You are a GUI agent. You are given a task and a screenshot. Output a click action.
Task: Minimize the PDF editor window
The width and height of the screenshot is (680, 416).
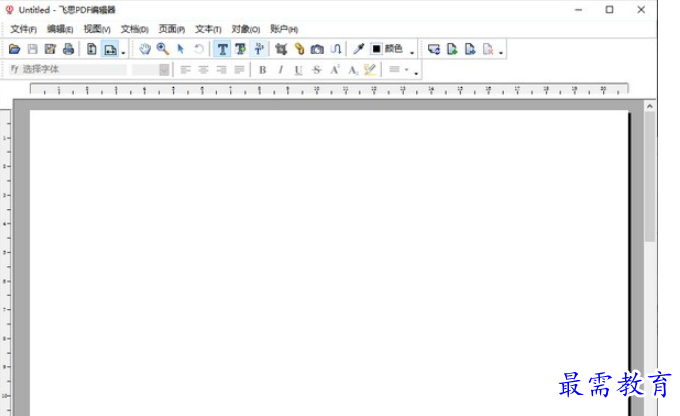(578, 10)
